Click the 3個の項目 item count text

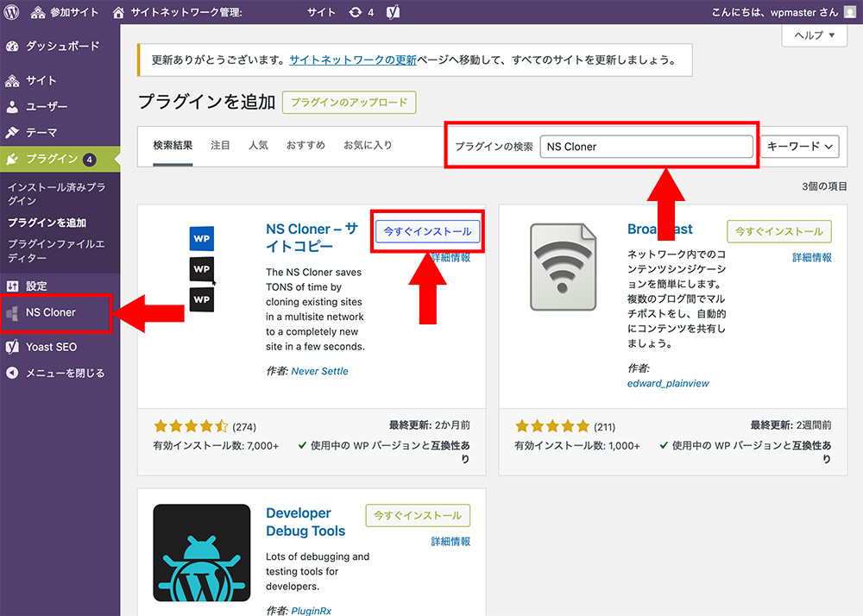(x=824, y=186)
